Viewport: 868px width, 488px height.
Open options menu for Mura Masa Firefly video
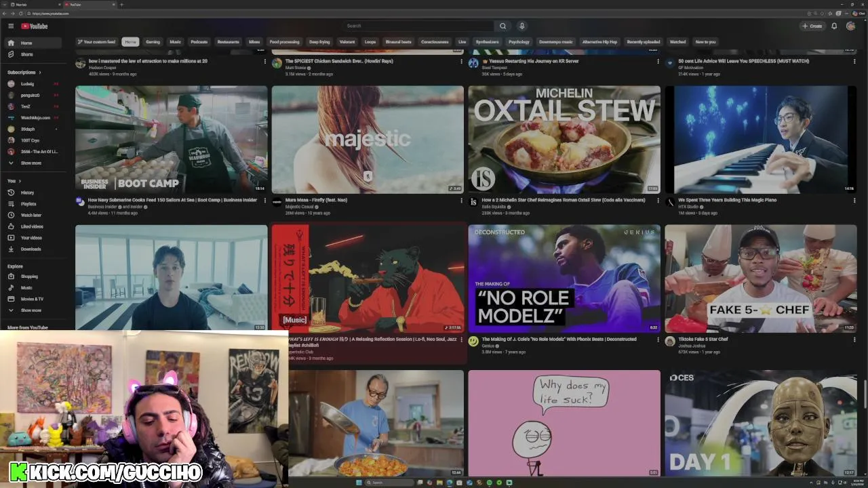tap(461, 201)
